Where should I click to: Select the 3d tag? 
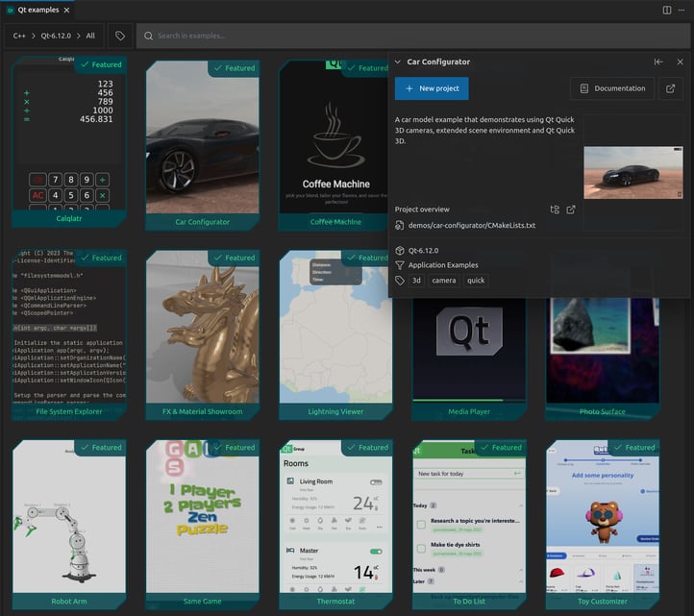click(x=416, y=280)
